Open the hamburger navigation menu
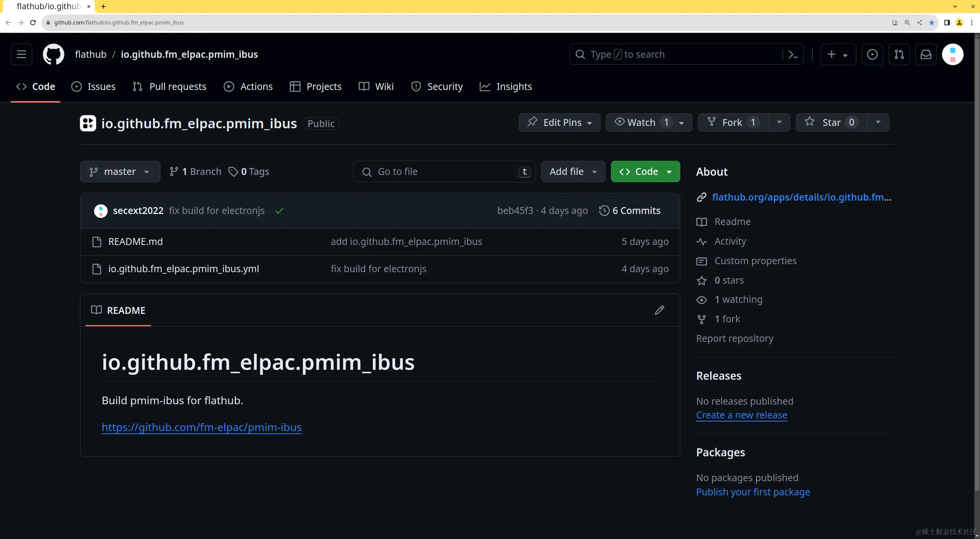The height and width of the screenshot is (539, 980). pos(21,54)
